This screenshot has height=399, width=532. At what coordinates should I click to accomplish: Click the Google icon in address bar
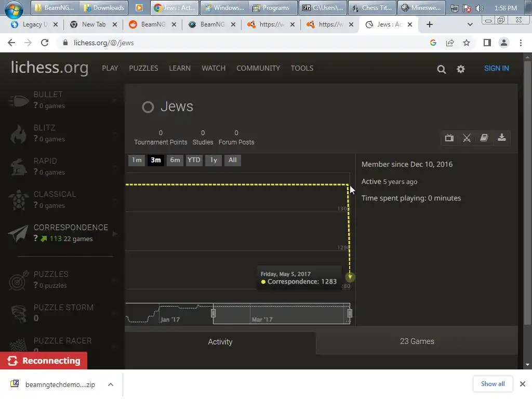(433, 43)
